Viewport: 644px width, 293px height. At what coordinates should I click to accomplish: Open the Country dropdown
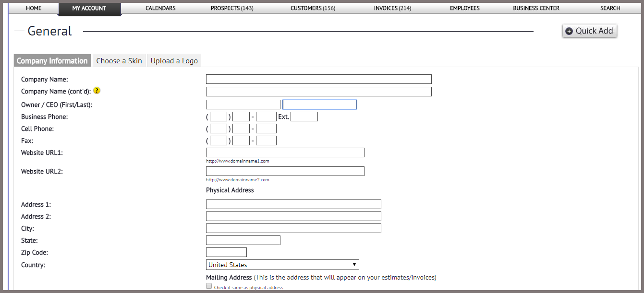point(282,265)
